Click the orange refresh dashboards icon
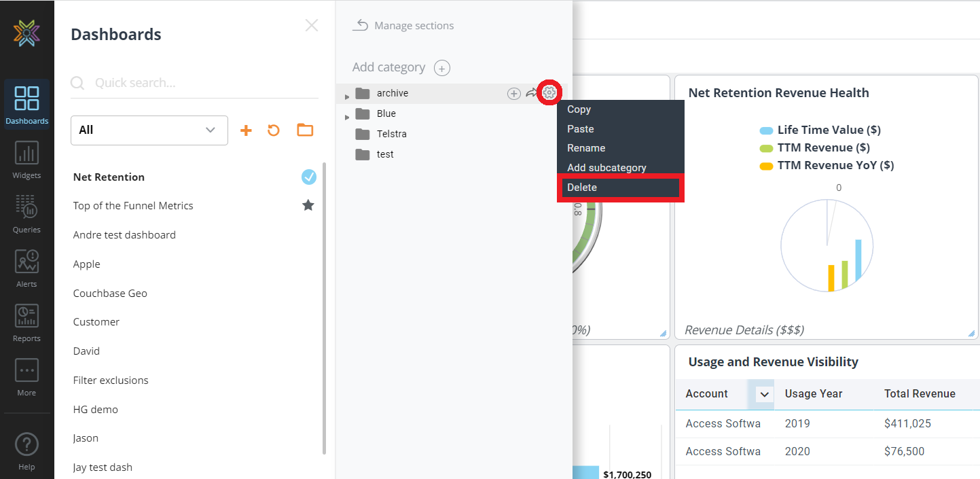This screenshot has height=479, width=980. (x=274, y=130)
